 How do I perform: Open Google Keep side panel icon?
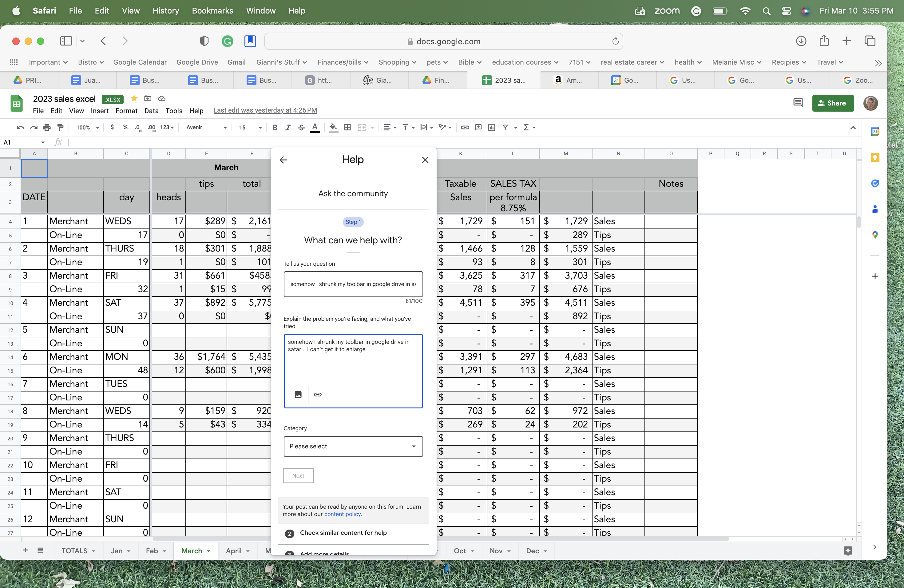click(x=875, y=158)
